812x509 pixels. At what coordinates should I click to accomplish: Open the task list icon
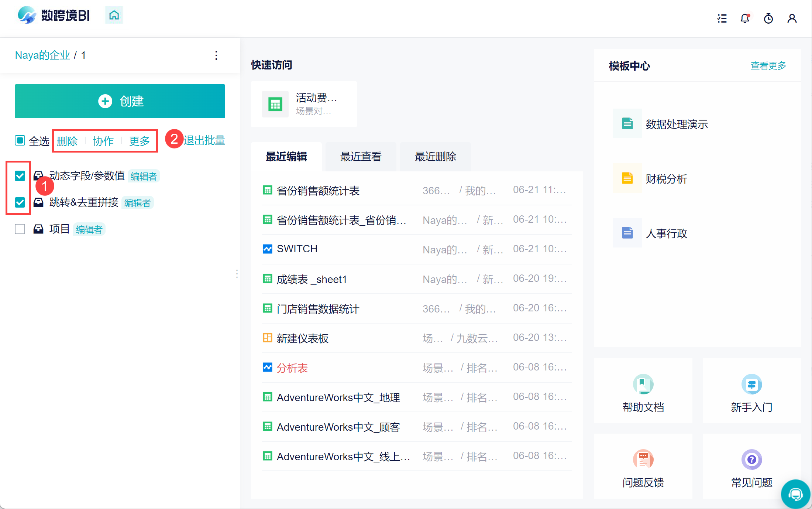pos(722,18)
